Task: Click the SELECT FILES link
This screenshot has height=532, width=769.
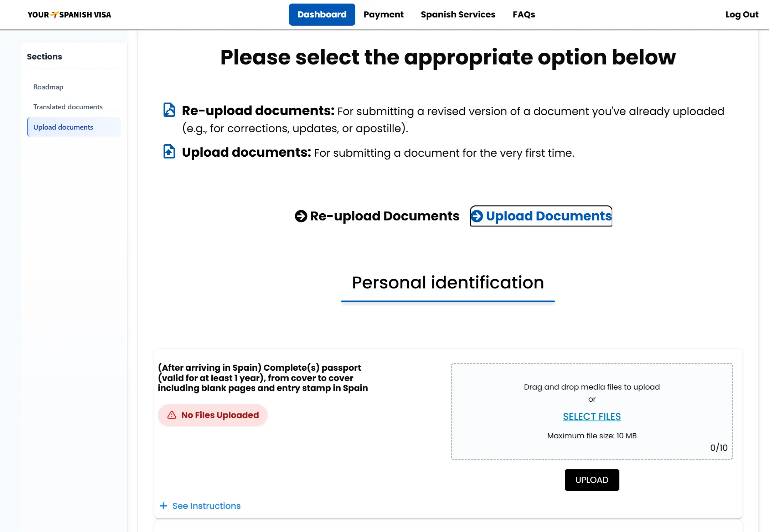Action: coord(592,416)
